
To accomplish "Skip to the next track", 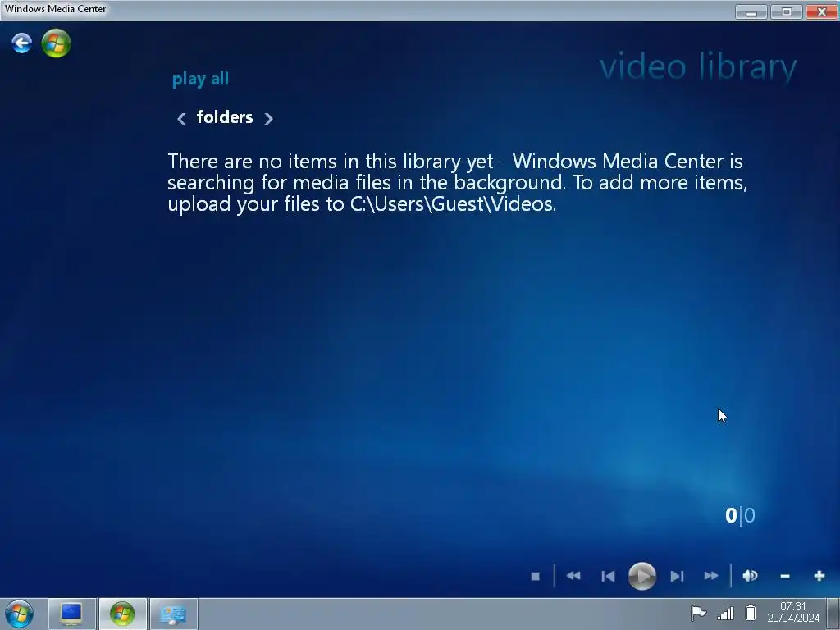I will [x=677, y=577].
